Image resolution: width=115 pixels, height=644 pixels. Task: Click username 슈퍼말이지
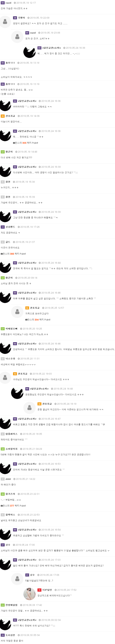click(x=11, y=449)
